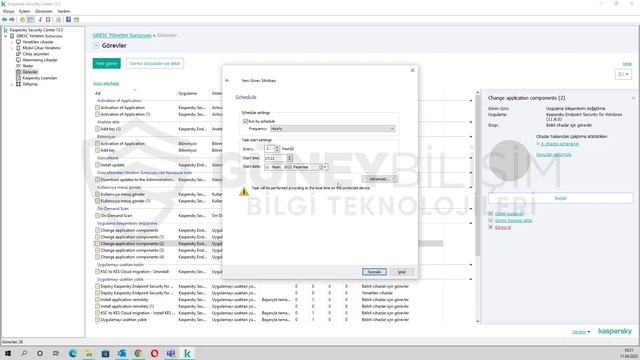Screen dimensions: 640x360
Task: Click the green Yeni görev button
Action: click(107, 64)
